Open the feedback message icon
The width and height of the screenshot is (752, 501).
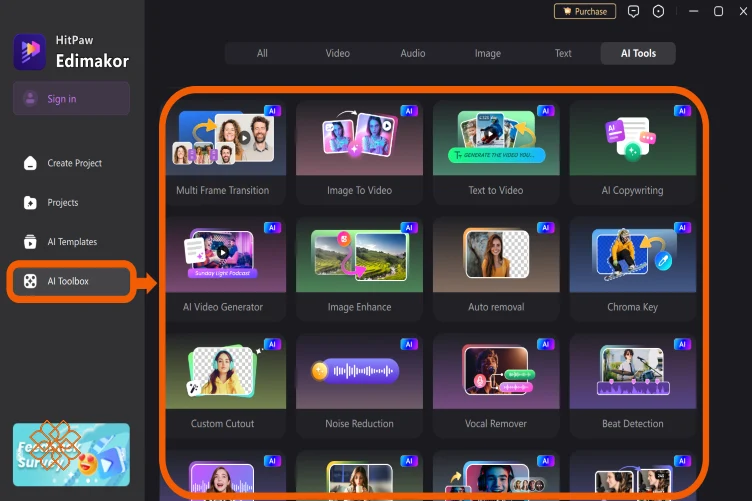point(633,11)
